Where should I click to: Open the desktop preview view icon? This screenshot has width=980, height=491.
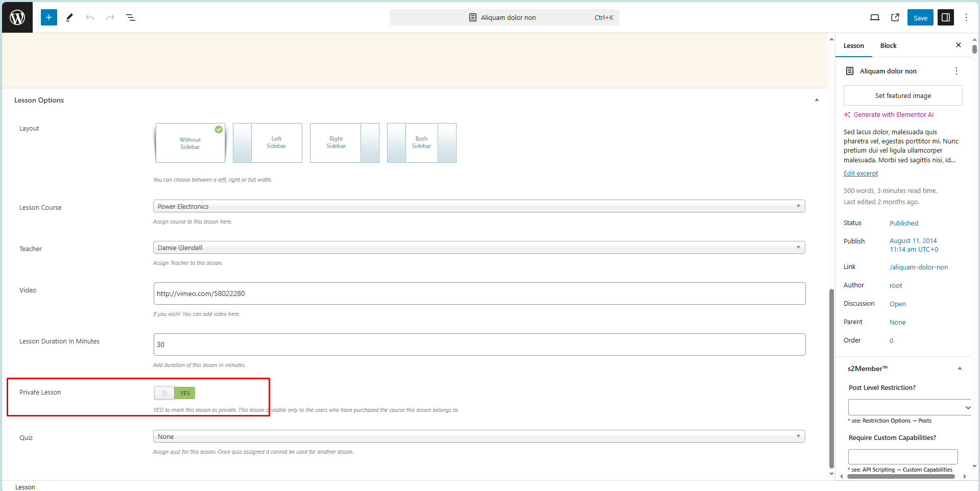point(875,17)
